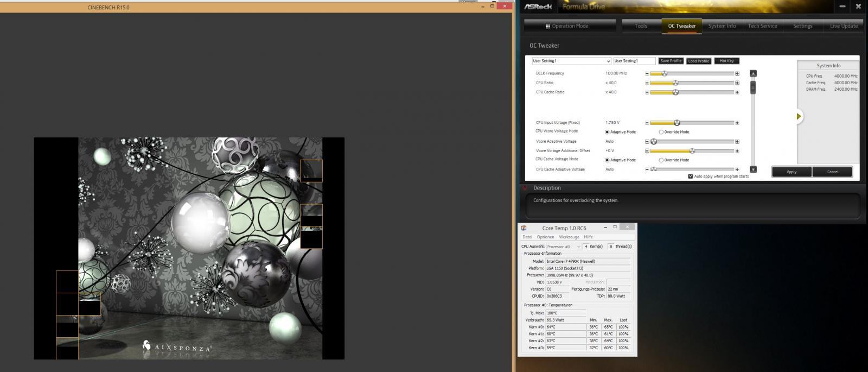Click the Kern #0 temperature 64°C
Image resolution: width=868 pixels, height=372 pixels.
coord(566,327)
